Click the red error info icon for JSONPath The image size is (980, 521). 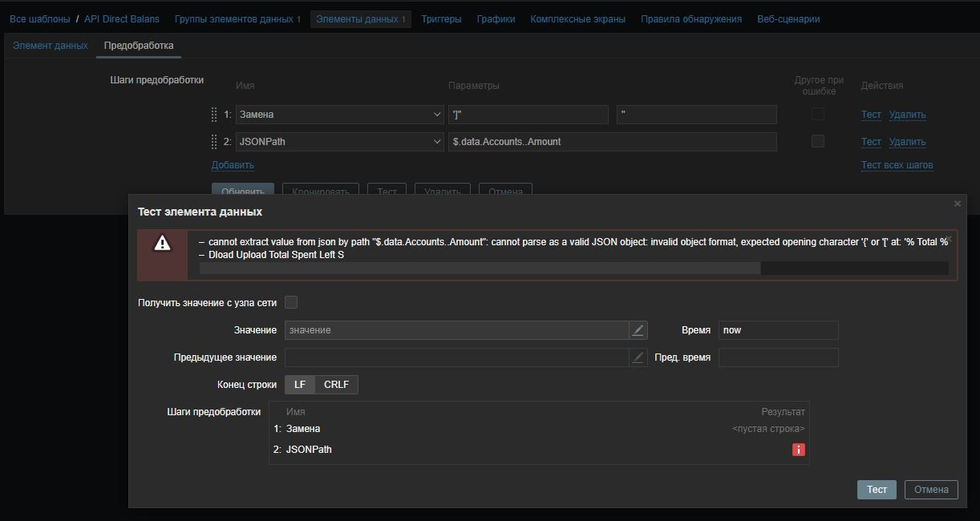(798, 450)
